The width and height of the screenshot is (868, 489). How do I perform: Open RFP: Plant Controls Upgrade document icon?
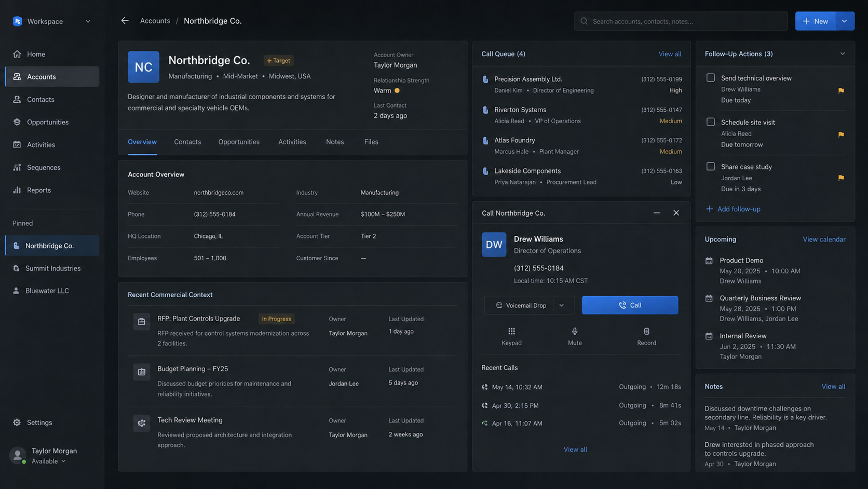[x=141, y=322]
